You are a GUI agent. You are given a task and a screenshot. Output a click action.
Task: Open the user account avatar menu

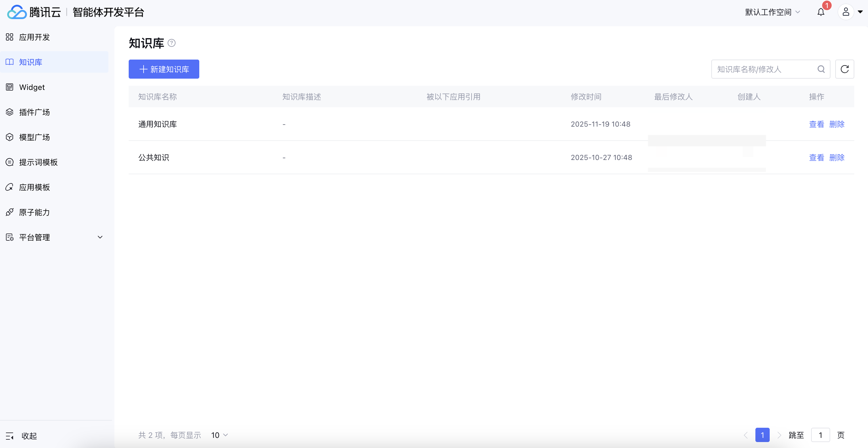click(x=845, y=13)
